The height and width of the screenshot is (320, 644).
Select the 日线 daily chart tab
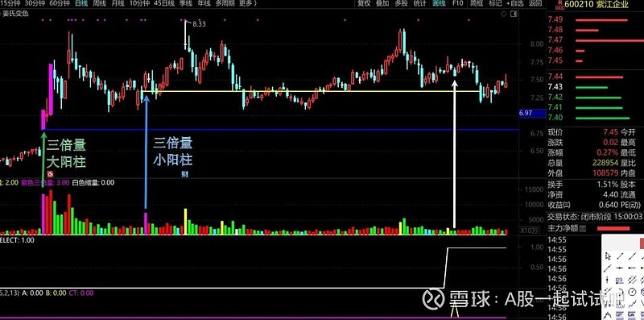(x=81, y=3)
